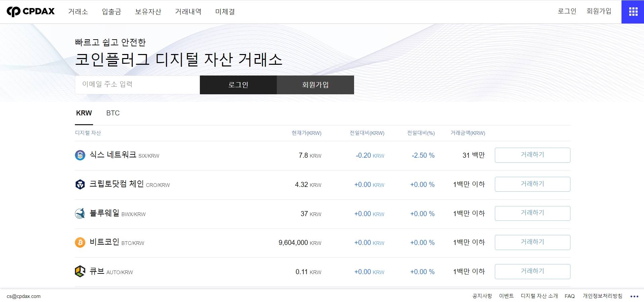This screenshot has width=644, height=302.
Task: Open the 보유자산 menu
Action: pos(148,12)
